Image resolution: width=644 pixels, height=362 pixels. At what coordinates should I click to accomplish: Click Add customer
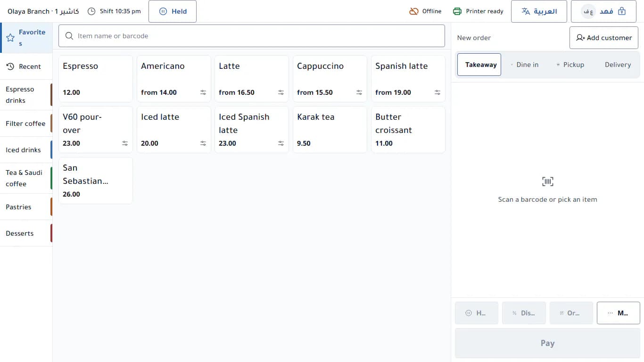tap(604, 38)
